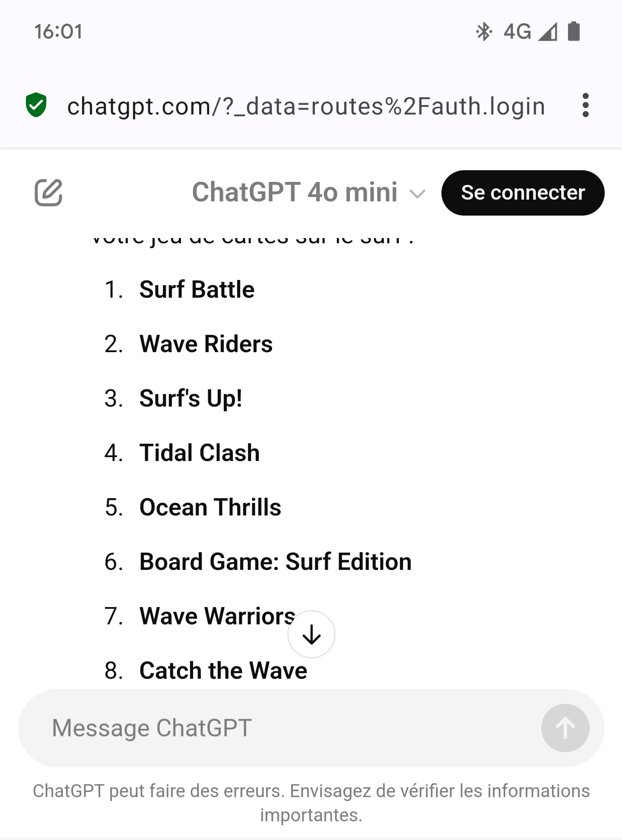Viewport: 622px width, 840px height.
Task: Open the ChatGPT 4o mini model selector
Action: 309,192
